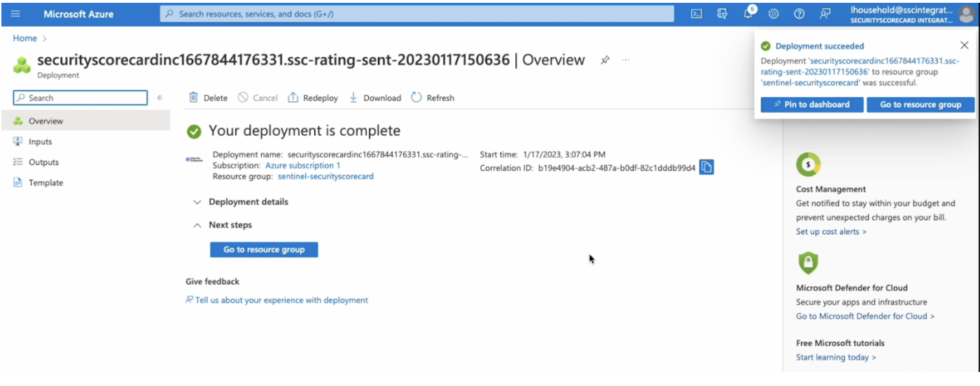Open the Feedback icon in the top bar

click(825, 14)
